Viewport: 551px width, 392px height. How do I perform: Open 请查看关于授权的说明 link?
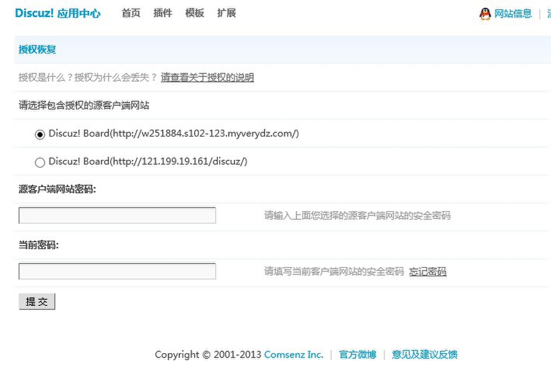tap(207, 77)
